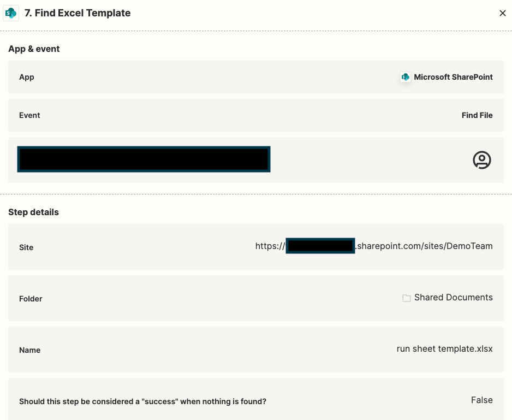Screen dimensions: 512x420
Task: Click the 'False' success value
Action: click(481, 400)
